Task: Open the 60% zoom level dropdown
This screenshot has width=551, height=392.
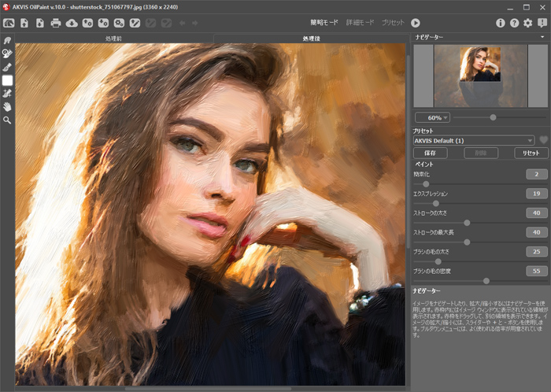Action: click(433, 117)
